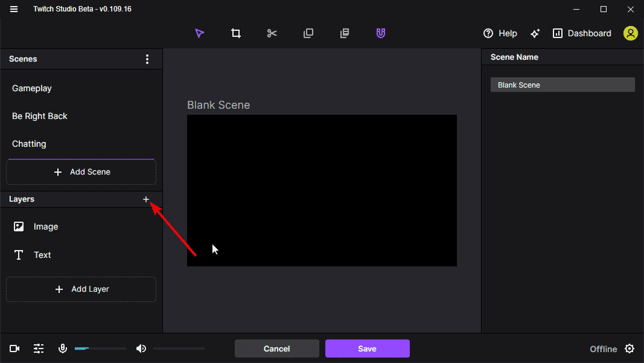
Task: Click the Add Scene button
Action: [81, 172]
